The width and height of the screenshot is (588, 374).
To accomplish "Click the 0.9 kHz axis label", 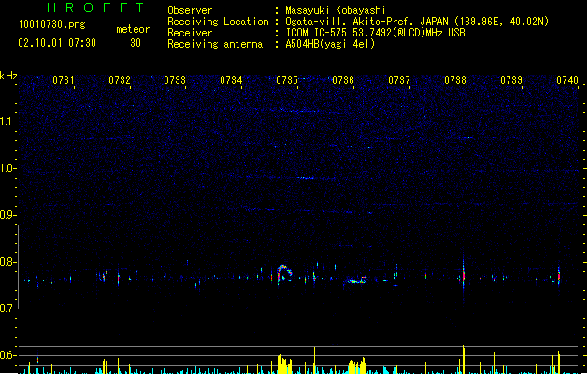I will tap(7, 215).
